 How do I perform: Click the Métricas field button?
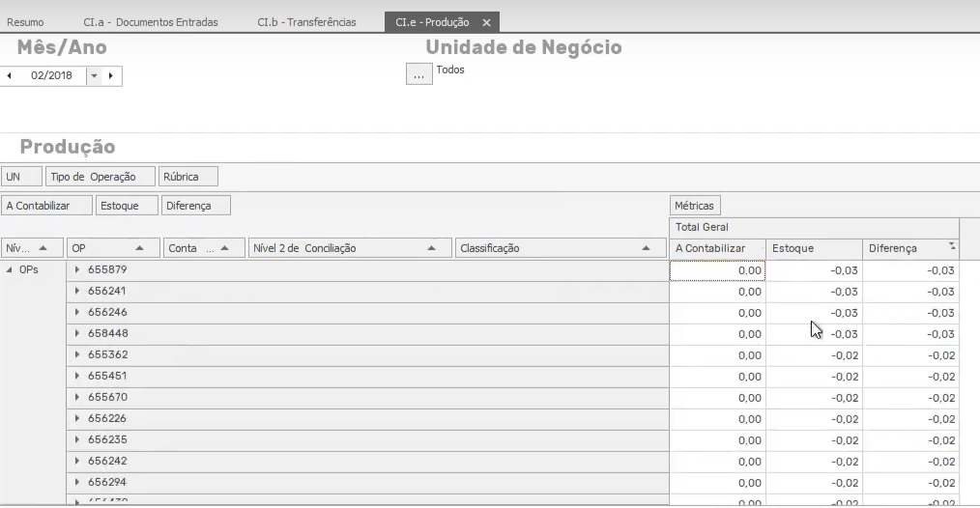695,206
